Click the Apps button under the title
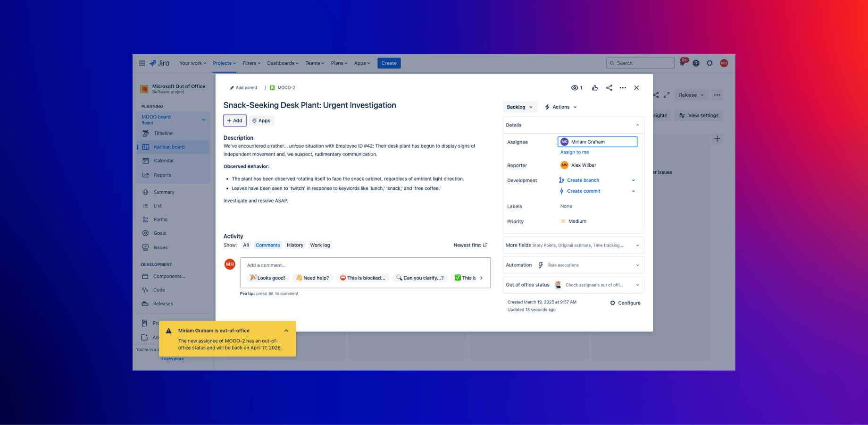 coord(261,121)
